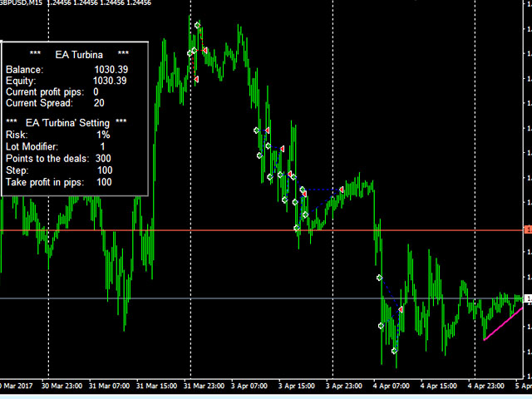Viewport: 532px width, 399px height.
Task: Click Points to the deals value 300
Action: click(x=103, y=158)
